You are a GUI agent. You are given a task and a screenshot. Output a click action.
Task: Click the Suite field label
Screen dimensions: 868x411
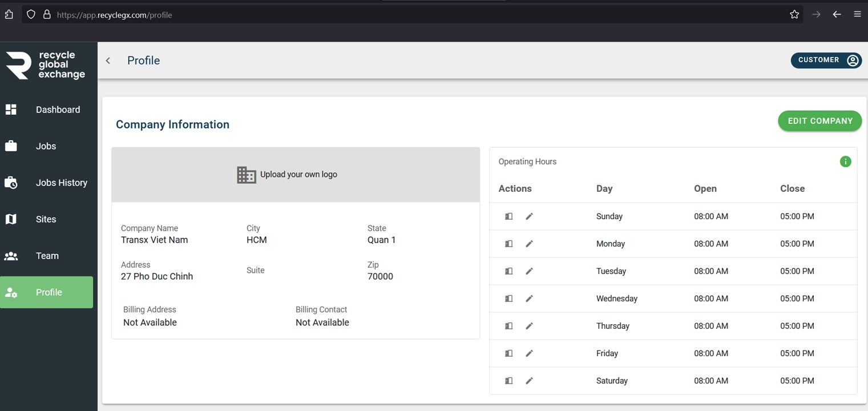[256, 271]
